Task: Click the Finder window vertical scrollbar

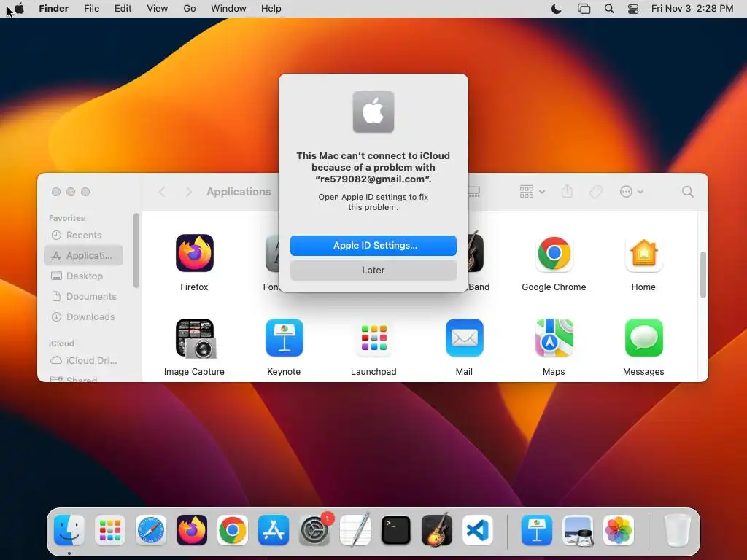Action: 703,275
